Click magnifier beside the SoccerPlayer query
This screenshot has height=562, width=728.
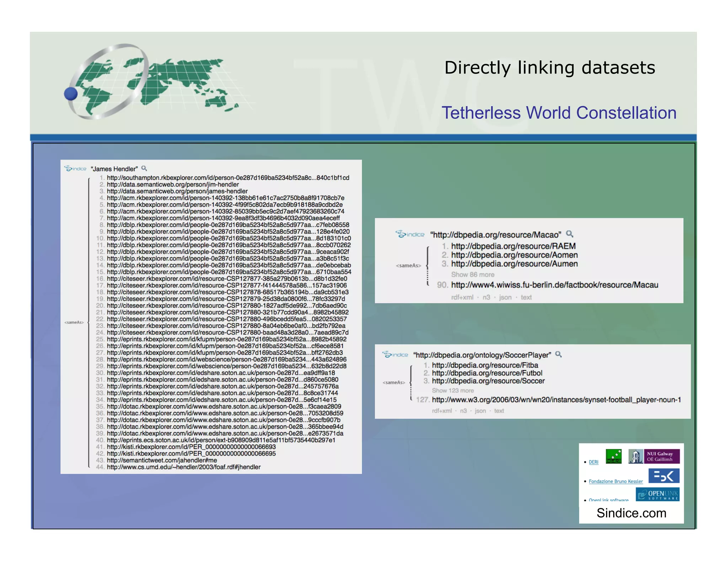558,354
